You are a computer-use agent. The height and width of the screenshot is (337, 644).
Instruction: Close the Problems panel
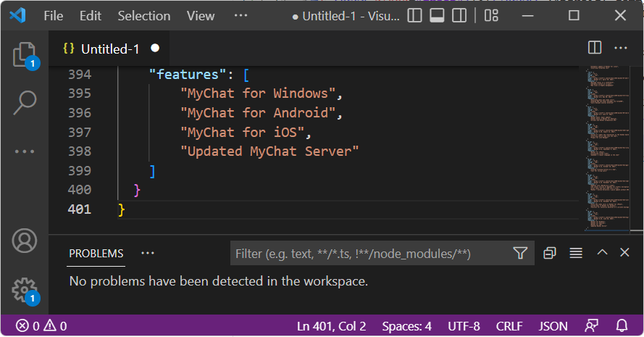tap(624, 252)
